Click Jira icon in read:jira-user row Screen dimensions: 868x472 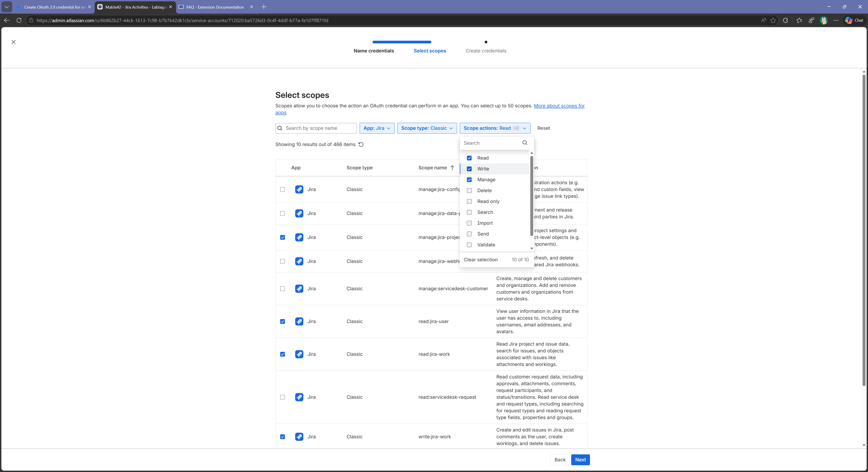(299, 321)
